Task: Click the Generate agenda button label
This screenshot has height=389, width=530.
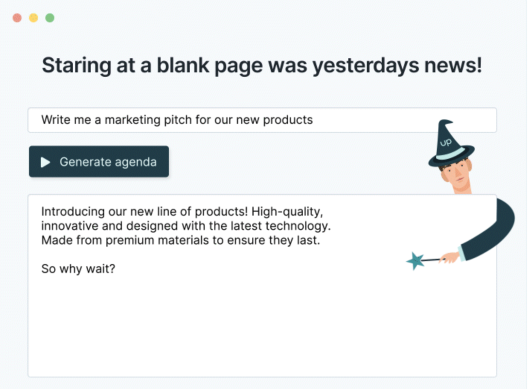Action: click(108, 162)
